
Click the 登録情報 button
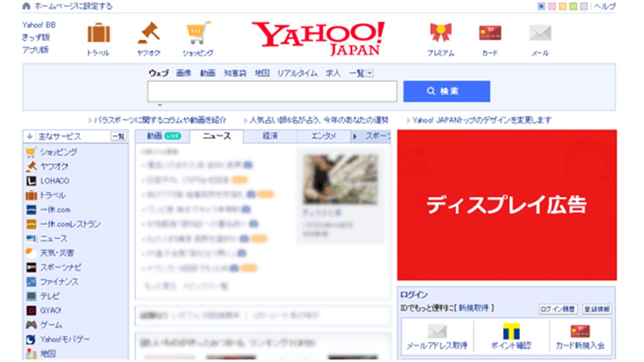click(x=597, y=309)
